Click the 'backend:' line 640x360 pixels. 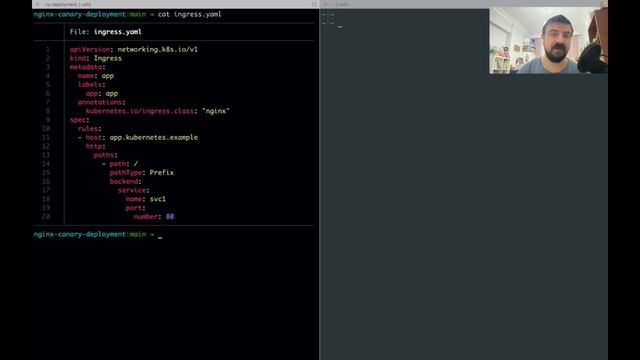click(125, 182)
